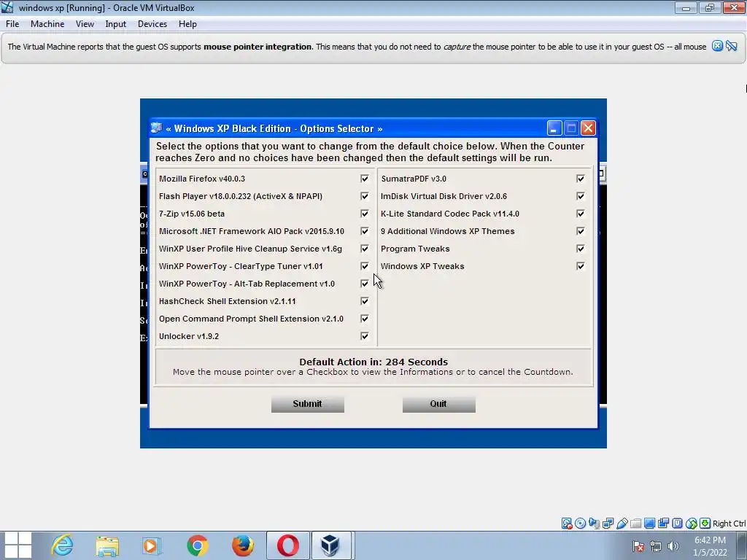747x560 pixels.
Task: Open the Help menu
Action: coord(187,24)
